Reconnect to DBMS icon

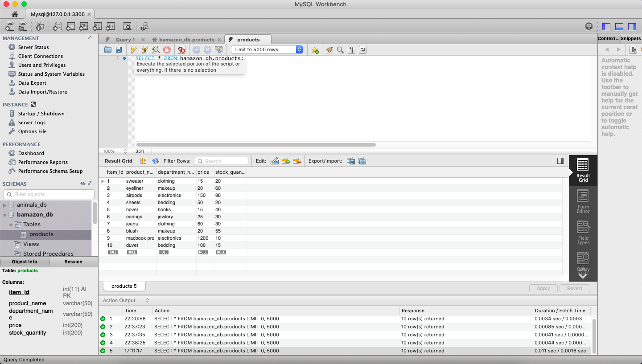144,26
